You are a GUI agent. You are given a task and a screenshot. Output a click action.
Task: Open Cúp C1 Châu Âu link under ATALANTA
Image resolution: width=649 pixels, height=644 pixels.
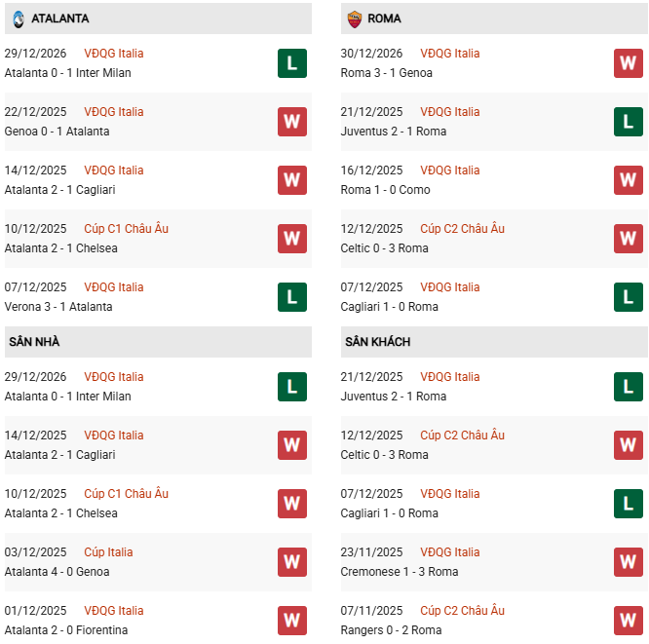126,229
